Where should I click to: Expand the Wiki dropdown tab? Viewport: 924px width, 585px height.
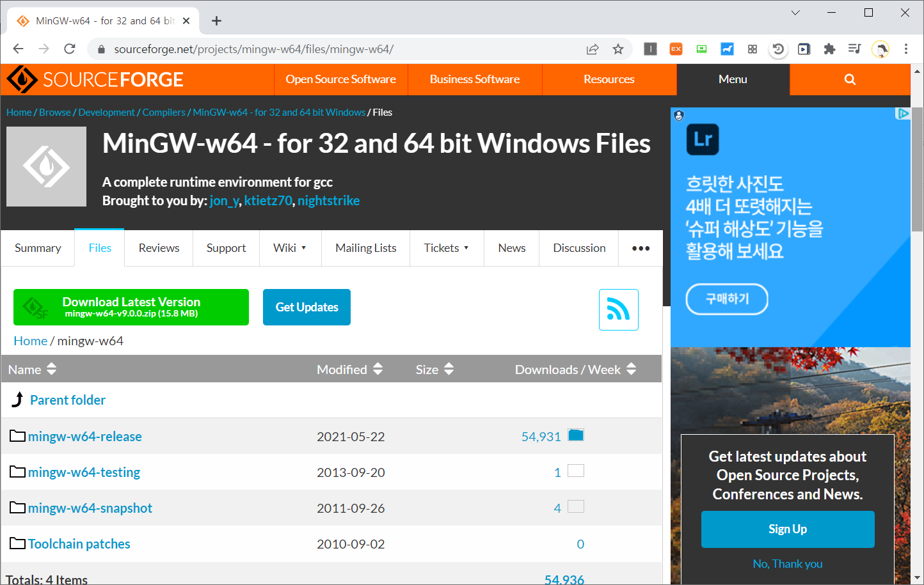[290, 248]
